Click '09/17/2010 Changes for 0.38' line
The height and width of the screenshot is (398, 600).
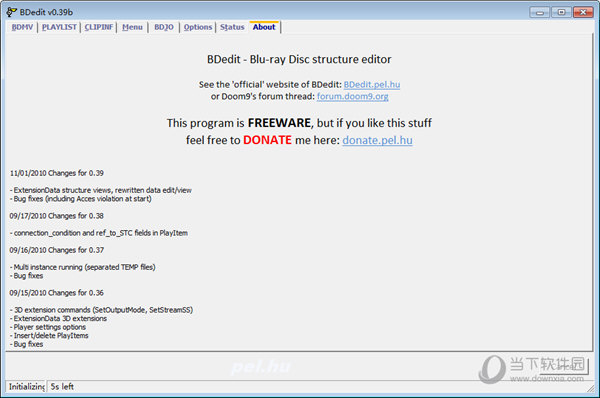(57, 216)
